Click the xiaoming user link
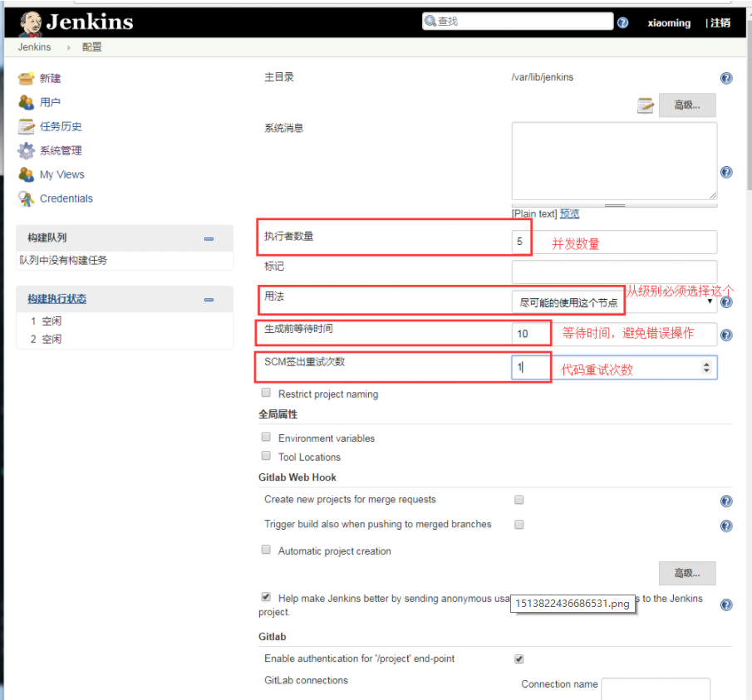Viewport: 752px width, 700px height. (669, 23)
